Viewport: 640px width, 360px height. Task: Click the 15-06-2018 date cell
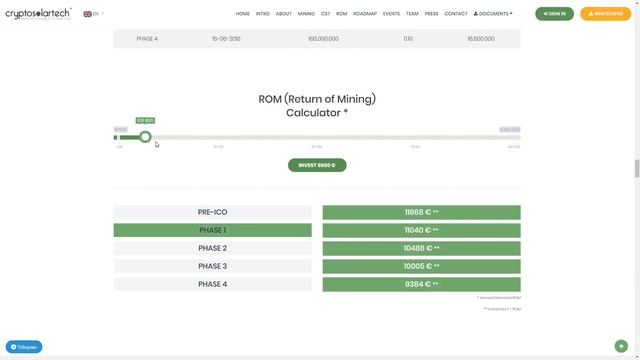(x=226, y=39)
